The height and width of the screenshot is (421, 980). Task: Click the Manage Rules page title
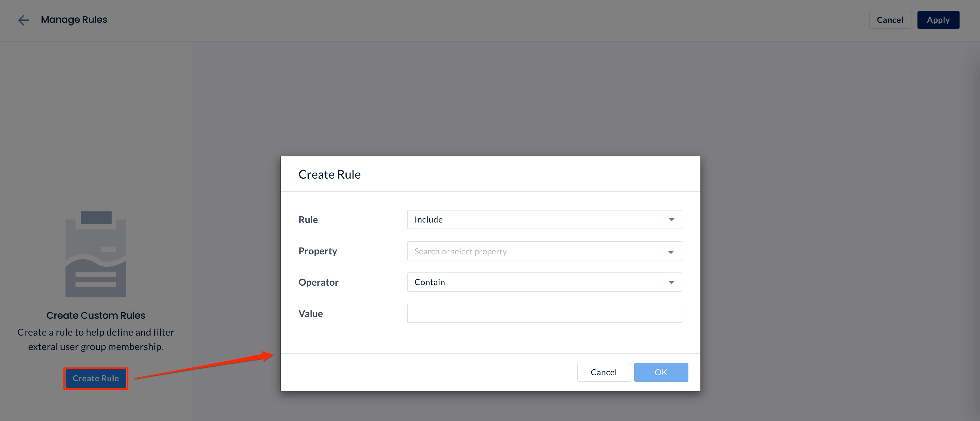pos(74,20)
